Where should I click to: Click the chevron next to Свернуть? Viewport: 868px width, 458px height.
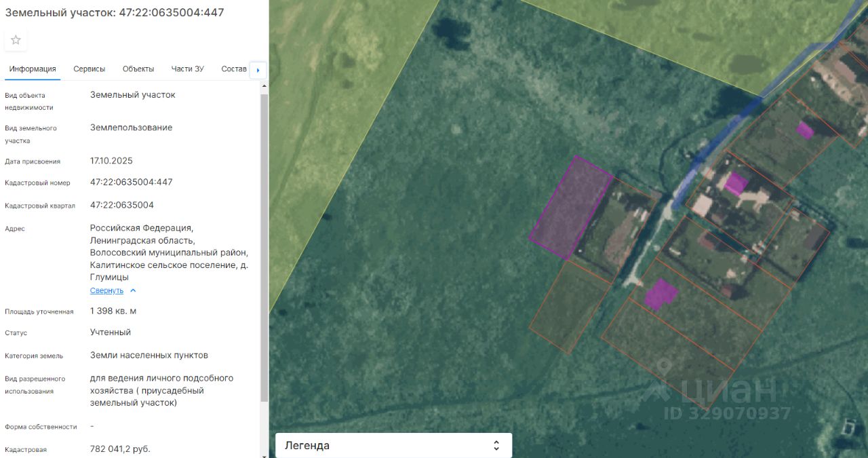click(x=133, y=290)
